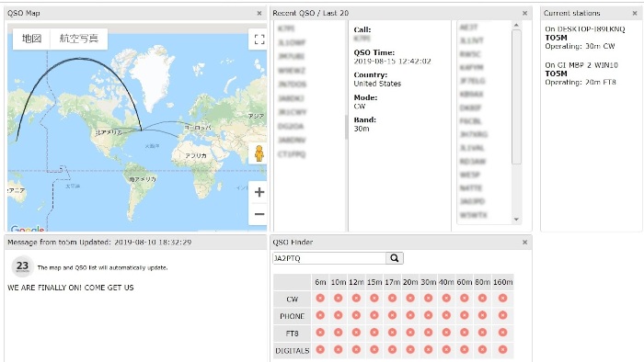Viewport: 644px width, 362px height.
Task: Switch map to 航空写真 satellite view
Action: coord(79,39)
